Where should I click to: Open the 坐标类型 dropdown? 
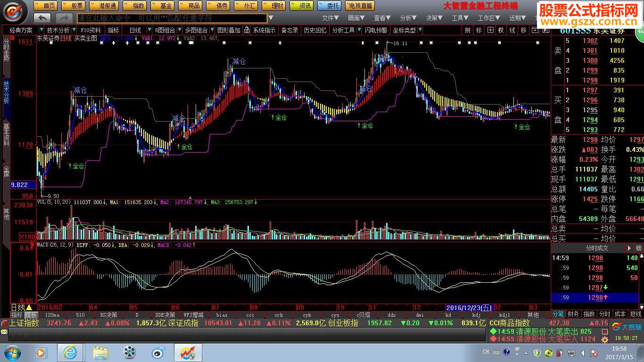pyautogui.click(x=405, y=30)
